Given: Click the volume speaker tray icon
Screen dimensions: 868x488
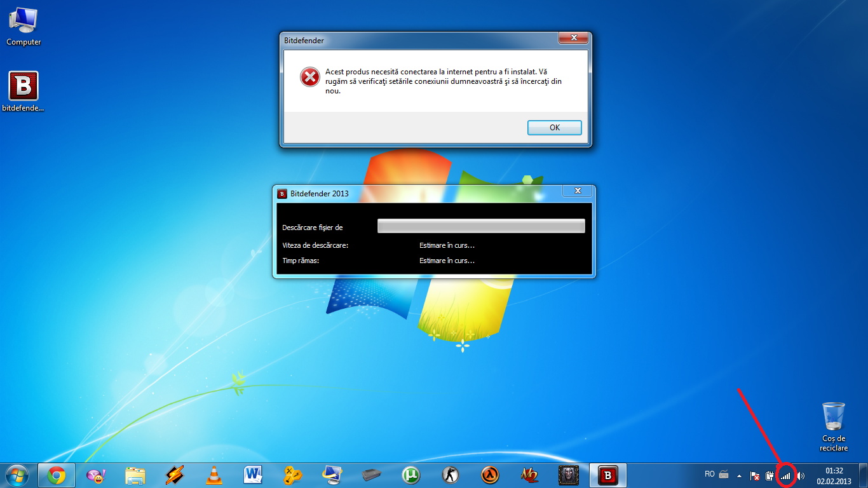Looking at the screenshot, I should 801,475.
